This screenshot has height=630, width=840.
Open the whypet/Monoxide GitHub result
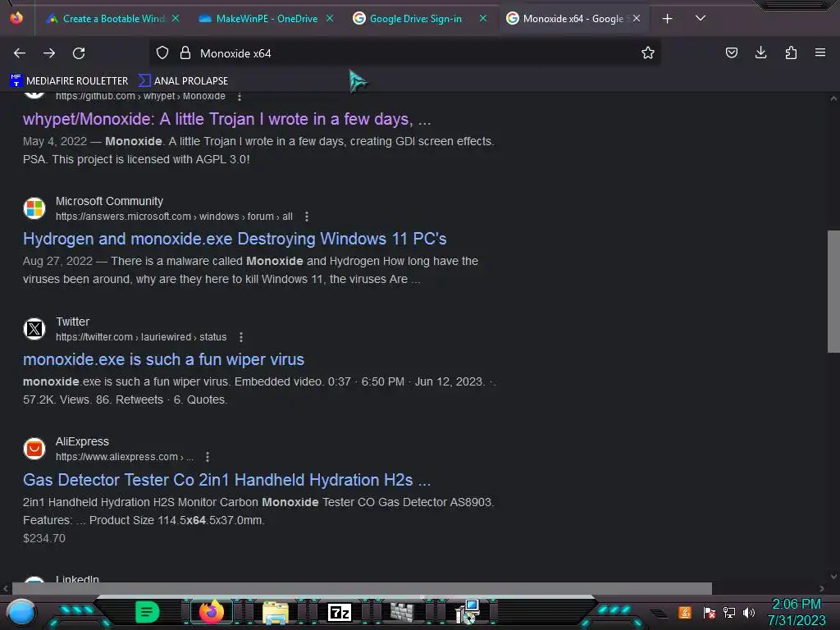coord(226,119)
